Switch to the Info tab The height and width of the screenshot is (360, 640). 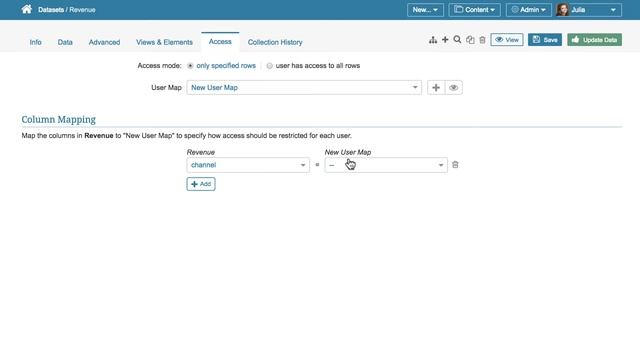click(36, 42)
